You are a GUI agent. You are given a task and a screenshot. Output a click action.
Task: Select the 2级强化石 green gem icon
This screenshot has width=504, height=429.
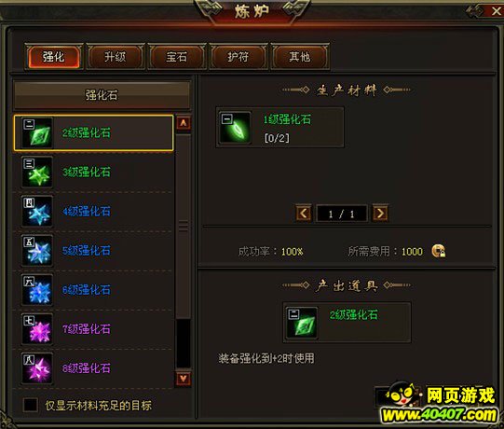coord(37,133)
